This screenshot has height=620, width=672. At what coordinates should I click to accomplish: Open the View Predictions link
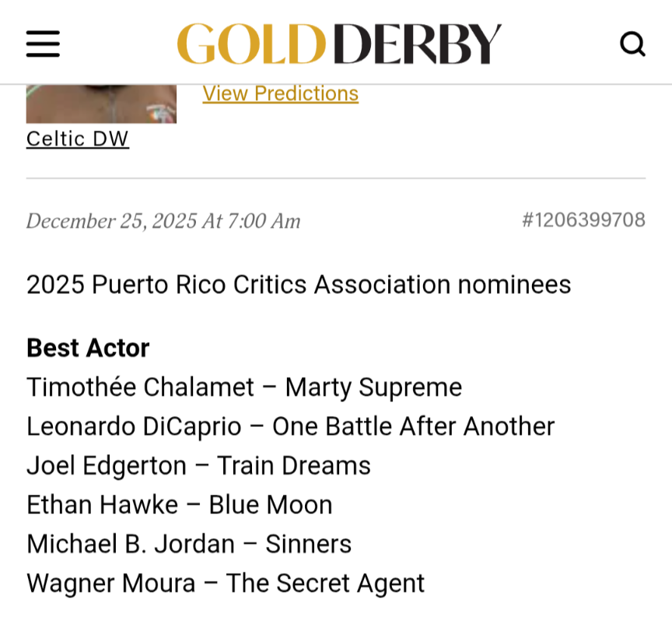[280, 93]
